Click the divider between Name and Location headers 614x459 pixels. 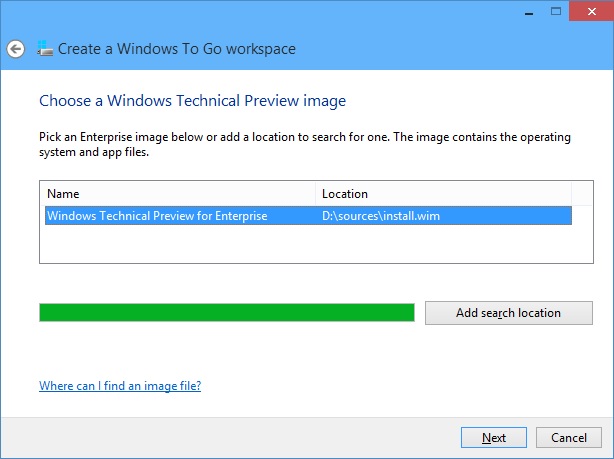click(316, 194)
